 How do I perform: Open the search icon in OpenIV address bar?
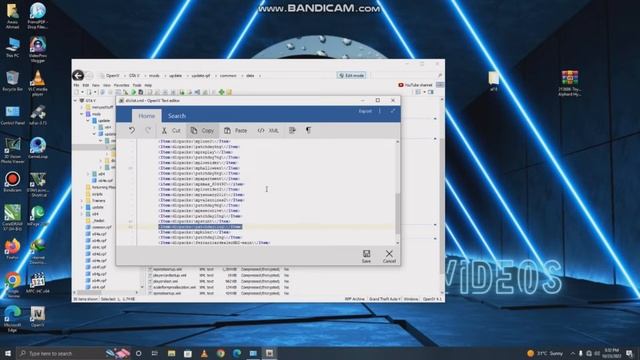coord(440,76)
